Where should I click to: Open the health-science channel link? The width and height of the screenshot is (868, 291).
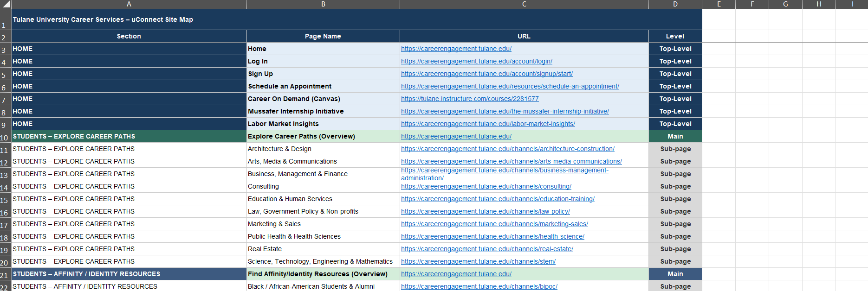(x=492, y=236)
